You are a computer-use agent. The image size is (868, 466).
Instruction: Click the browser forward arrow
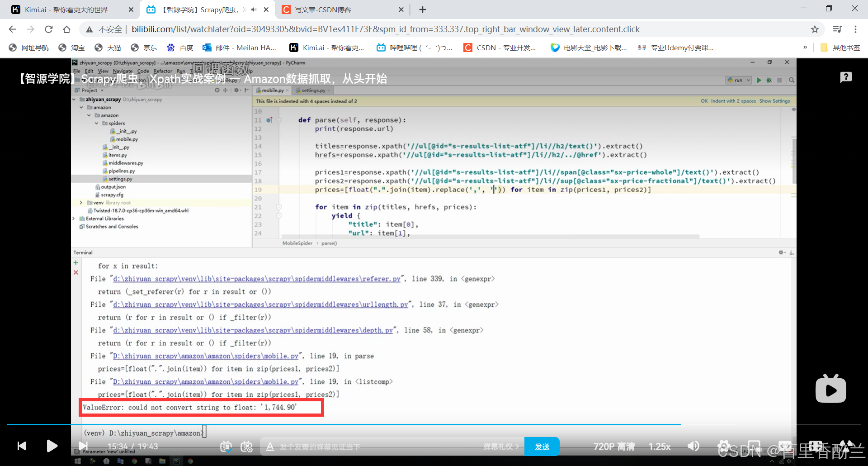pyautogui.click(x=30, y=29)
